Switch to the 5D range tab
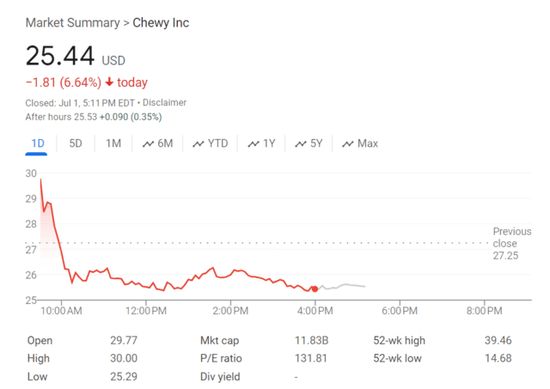This screenshot has height=389, width=550. click(x=75, y=143)
